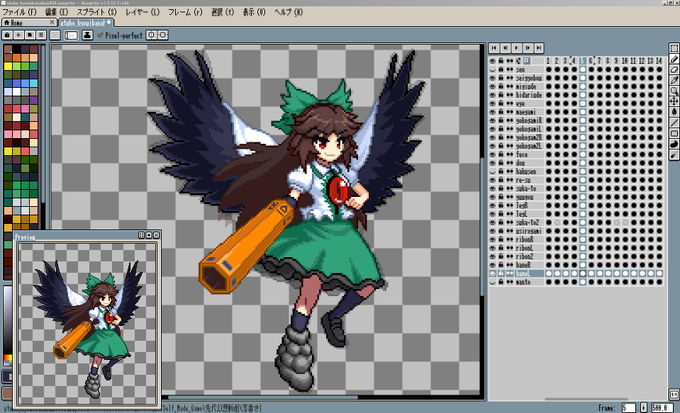The image size is (680, 413).
Task: Pick the cyan blue palette swatch
Action: pyautogui.click(x=34, y=83)
